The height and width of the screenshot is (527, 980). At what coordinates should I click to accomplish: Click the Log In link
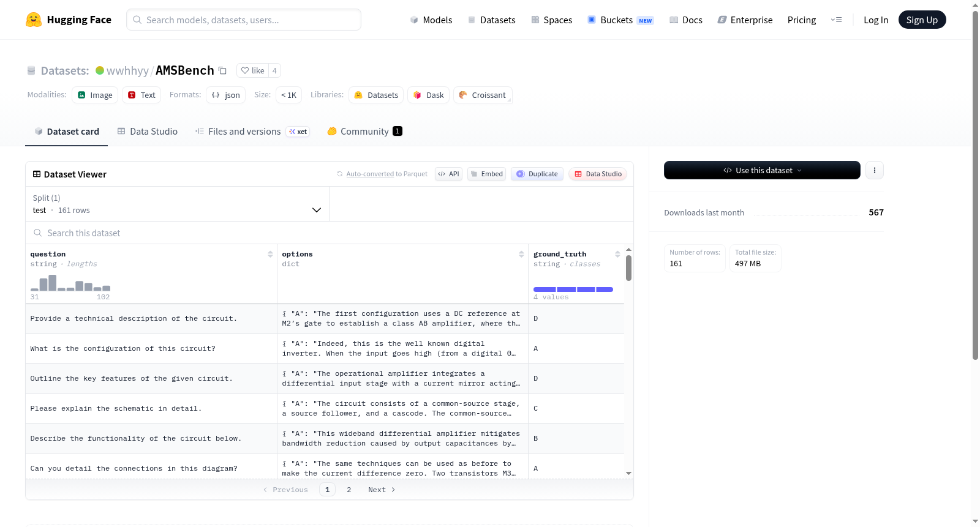[x=876, y=20]
